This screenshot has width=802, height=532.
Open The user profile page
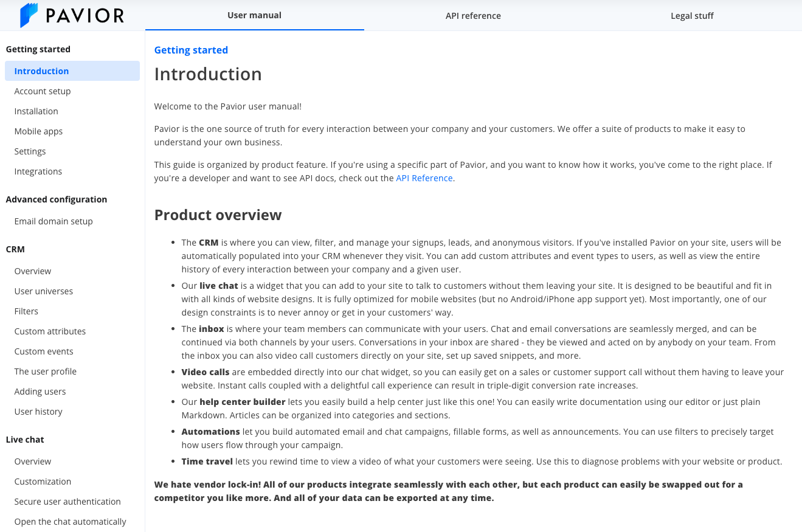(x=46, y=371)
